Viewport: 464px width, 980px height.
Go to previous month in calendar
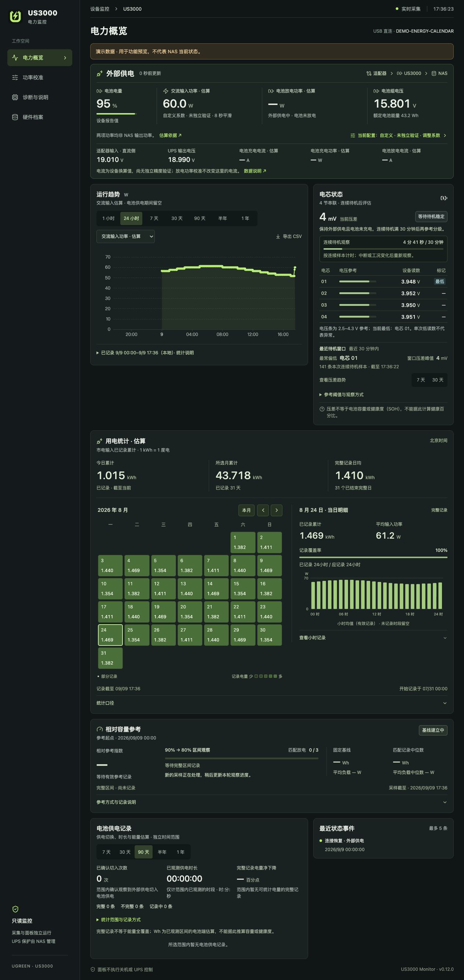coord(263,510)
